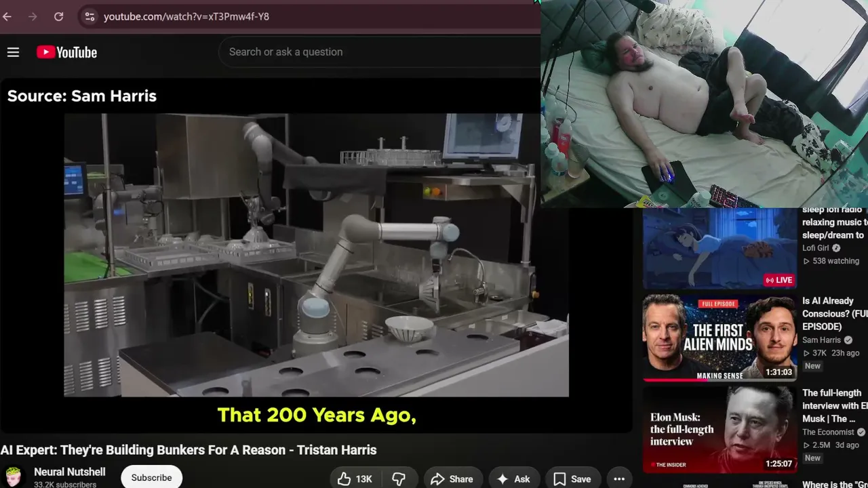Like the video with thumbs up
The height and width of the screenshot is (488, 868).
coord(355,479)
